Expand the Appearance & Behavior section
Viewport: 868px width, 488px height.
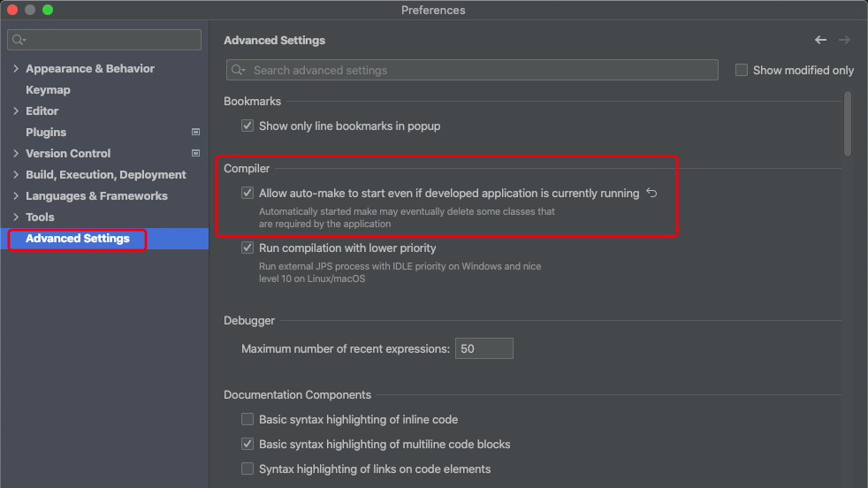[x=16, y=68]
